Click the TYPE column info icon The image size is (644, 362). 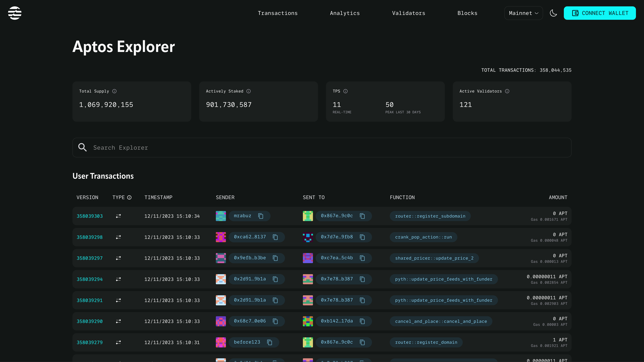tap(129, 197)
